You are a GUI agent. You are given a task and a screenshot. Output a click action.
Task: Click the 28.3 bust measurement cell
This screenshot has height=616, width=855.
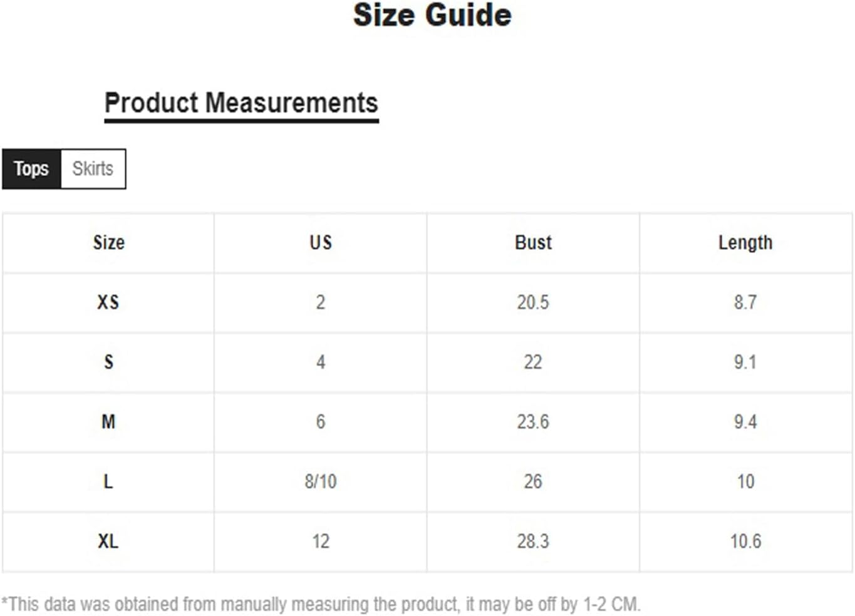click(533, 541)
